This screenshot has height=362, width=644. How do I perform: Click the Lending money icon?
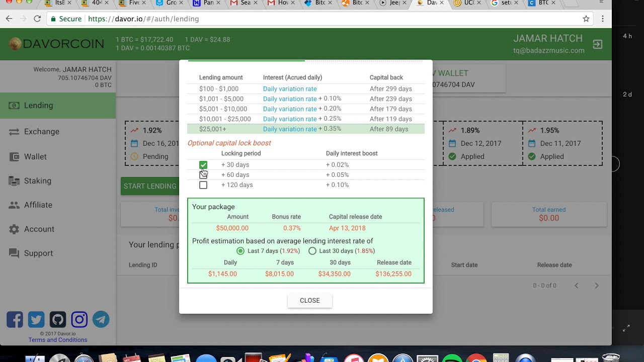(x=14, y=106)
